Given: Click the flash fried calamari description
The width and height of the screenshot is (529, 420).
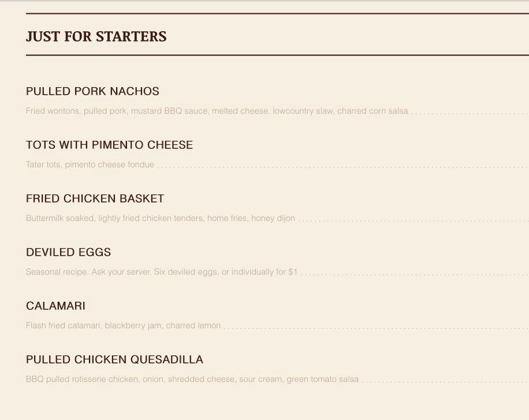Looking at the screenshot, I should click(x=123, y=325).
